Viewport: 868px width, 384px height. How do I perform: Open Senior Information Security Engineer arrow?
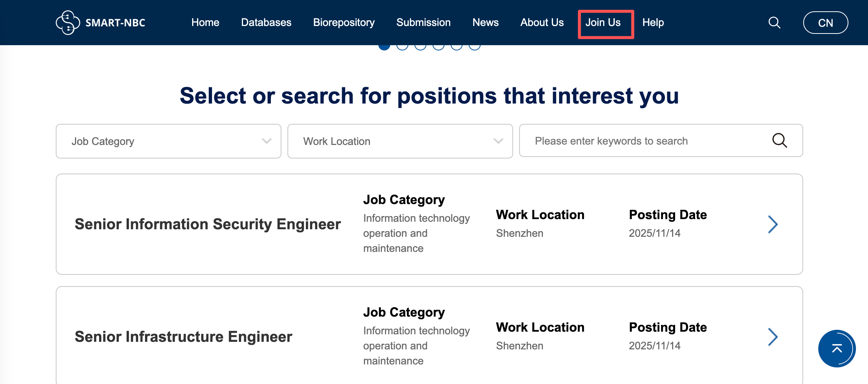[773, 224]
